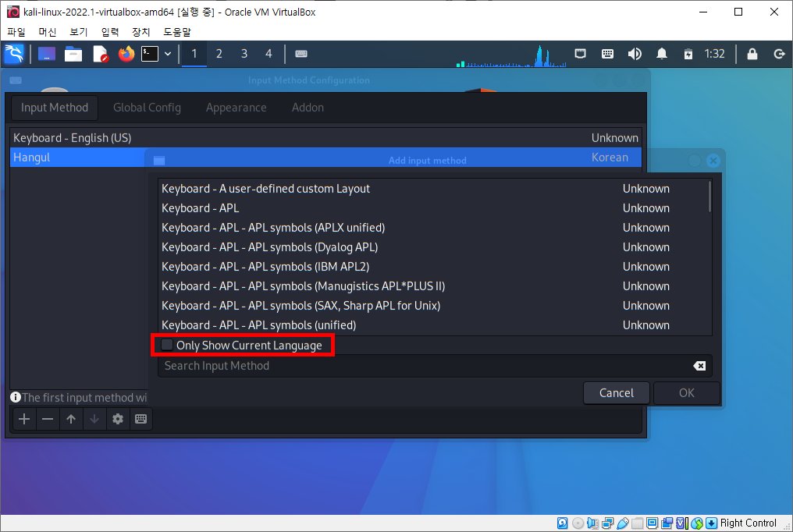Viewport: 793px width, 532px height.
Task: Lock the screen with padlock icon
Action: [x=752, y=54]
